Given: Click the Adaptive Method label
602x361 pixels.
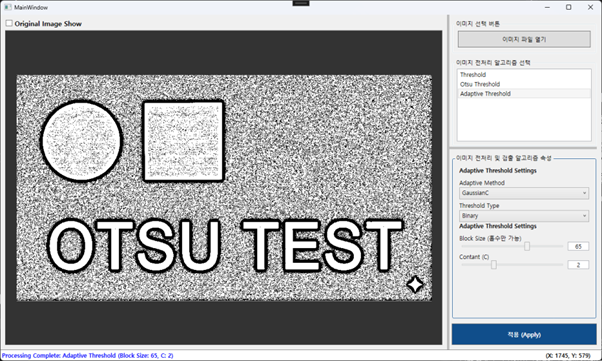Looking at the screenshot, I should pos(482,183).
